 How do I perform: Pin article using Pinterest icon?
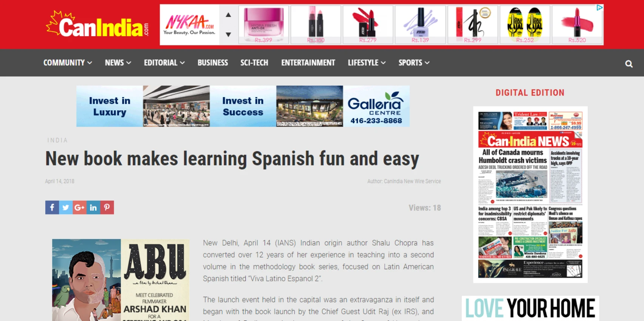(107, 207)
